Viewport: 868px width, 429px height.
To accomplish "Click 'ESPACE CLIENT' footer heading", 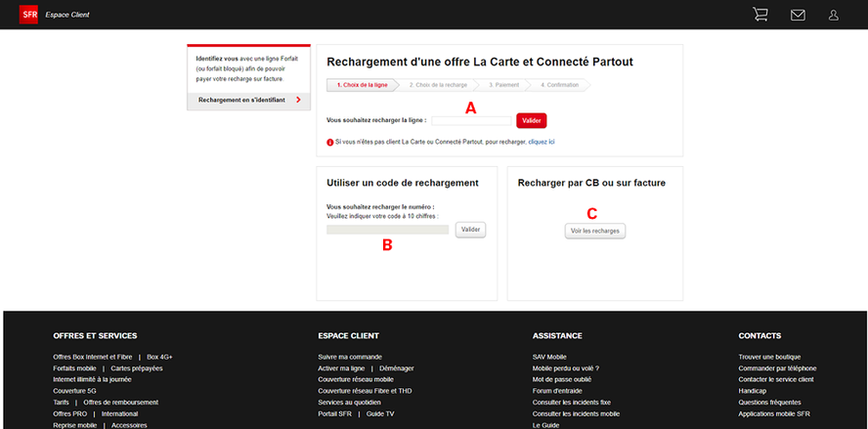I will click(x=349, y=336).
